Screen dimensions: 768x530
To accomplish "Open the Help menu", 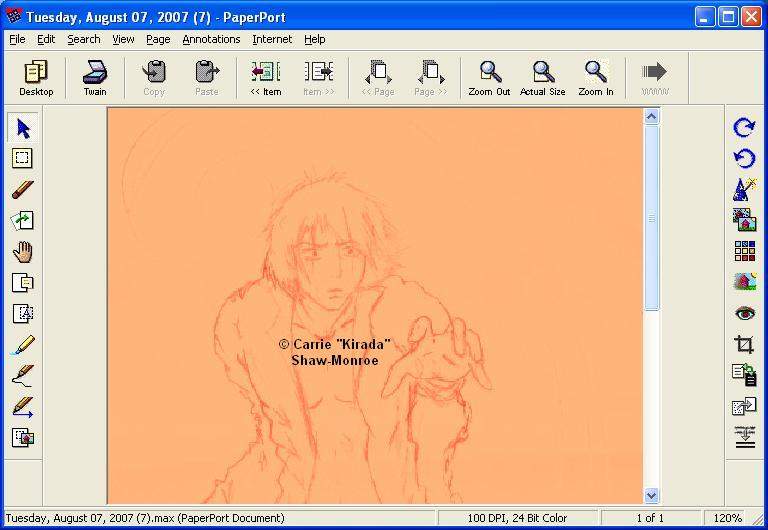I will (314, 39).
